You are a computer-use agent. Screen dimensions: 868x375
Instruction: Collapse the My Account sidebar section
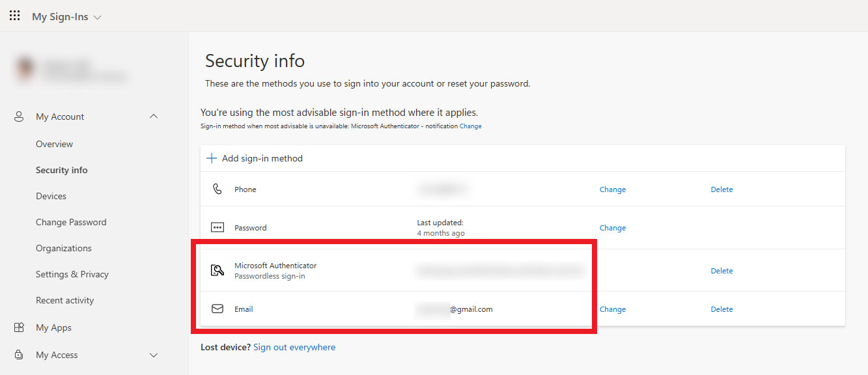[x=154, y=116]
